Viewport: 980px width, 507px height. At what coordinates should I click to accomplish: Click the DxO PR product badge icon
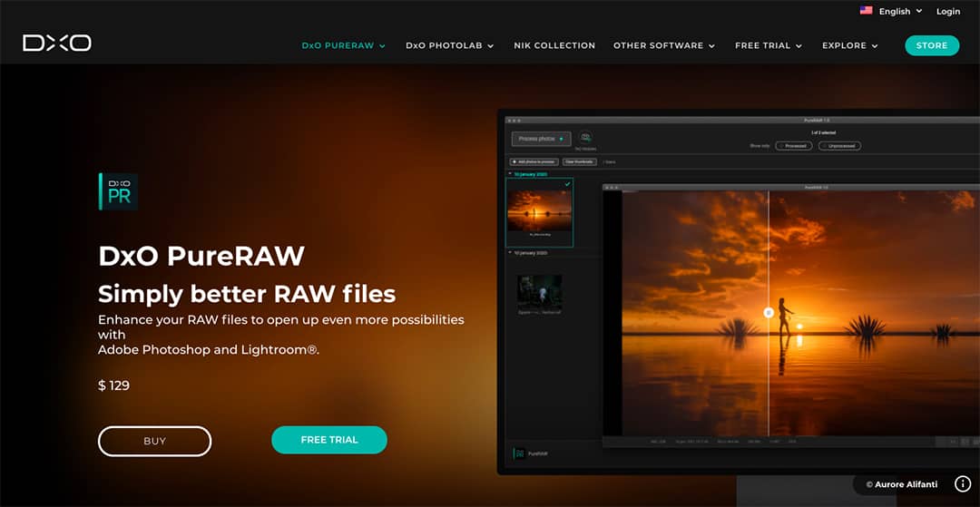click(x=118, y=191)
